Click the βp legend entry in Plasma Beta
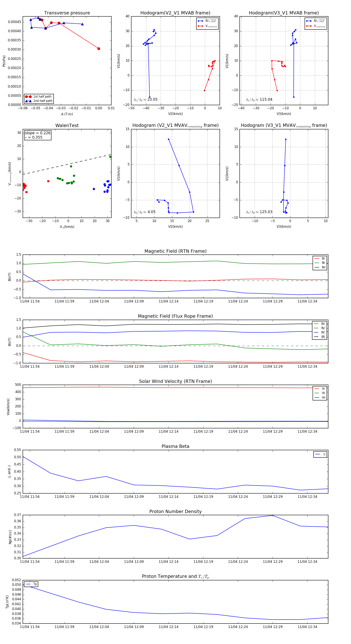351x644 pixels. tap(320, 454)
